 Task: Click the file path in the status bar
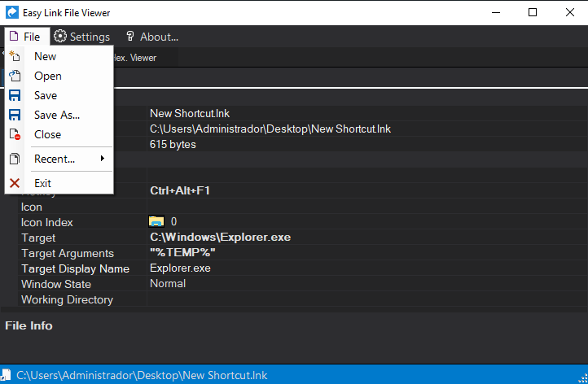coord(142,375)
